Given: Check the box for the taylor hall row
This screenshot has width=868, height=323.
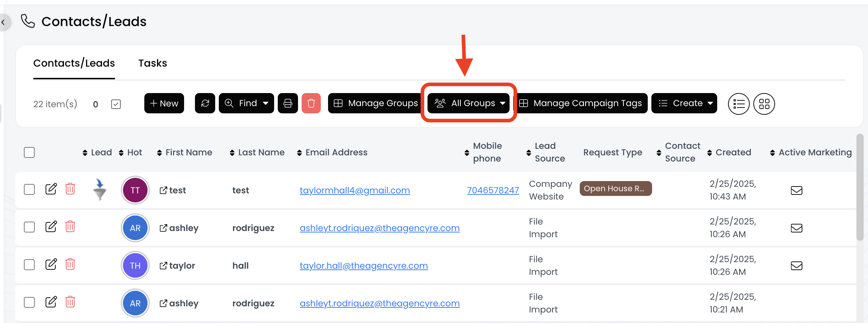Looking at the screenshot, I should 29,265.
